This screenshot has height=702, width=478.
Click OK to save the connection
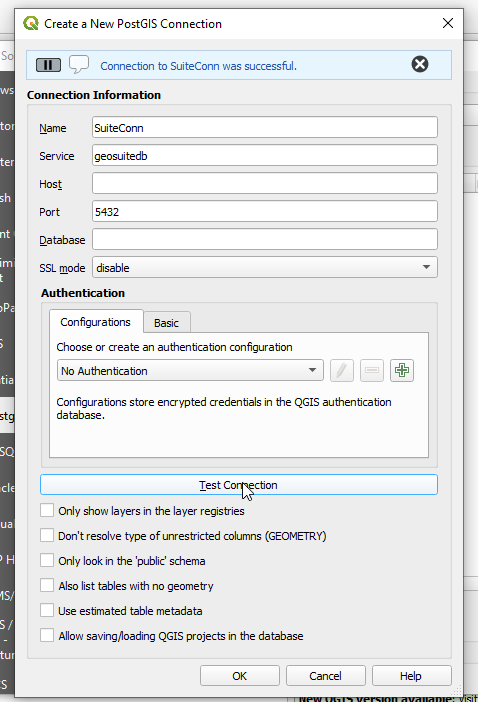[239, 676]
